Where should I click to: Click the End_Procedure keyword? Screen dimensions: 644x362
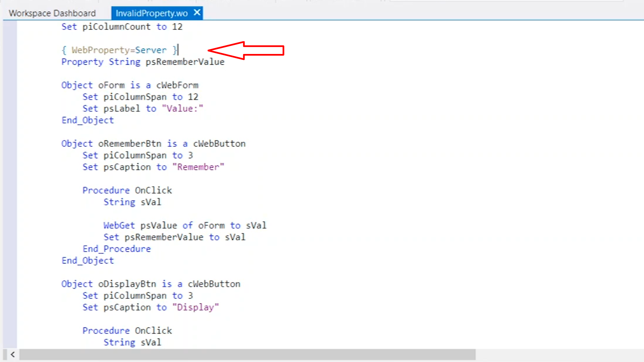(x=117, y=249)
